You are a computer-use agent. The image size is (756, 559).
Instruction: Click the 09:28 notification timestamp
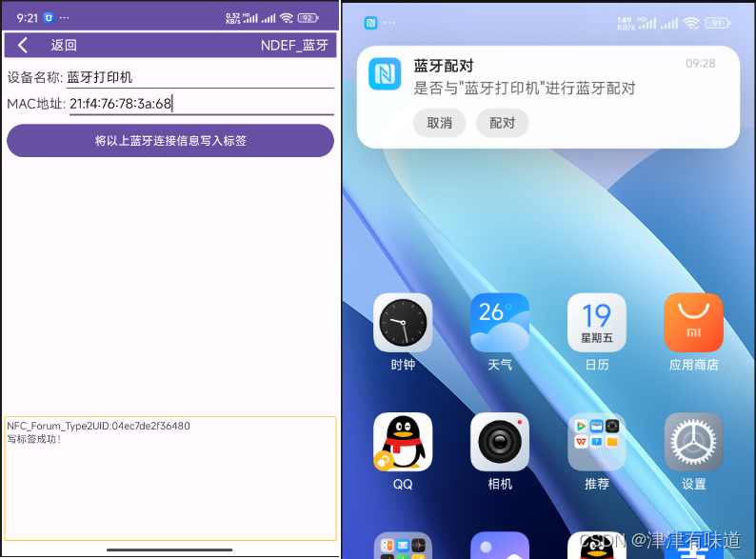point(700,64)
